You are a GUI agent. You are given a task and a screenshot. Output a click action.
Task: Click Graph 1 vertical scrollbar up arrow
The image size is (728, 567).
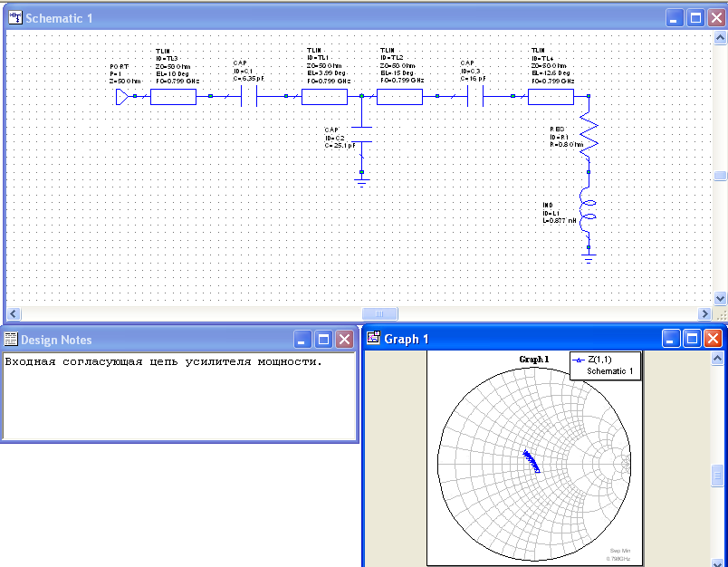(x=717, y=358)
